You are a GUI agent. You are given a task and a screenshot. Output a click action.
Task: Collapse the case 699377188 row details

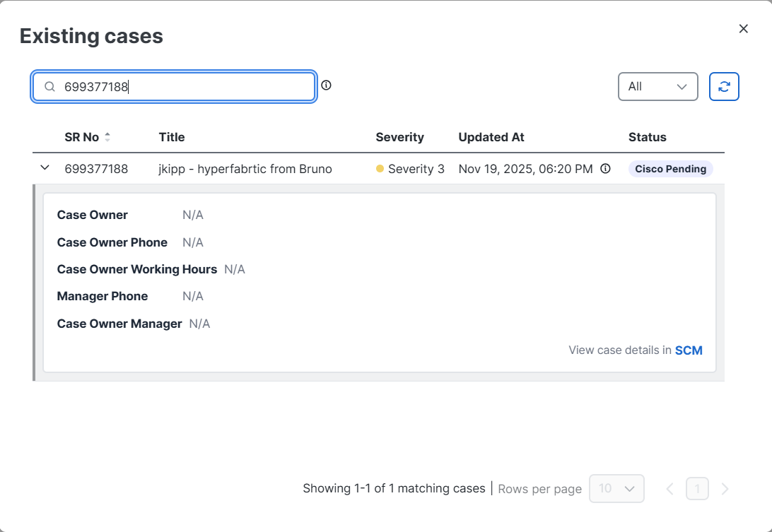[x=45, y=168]
